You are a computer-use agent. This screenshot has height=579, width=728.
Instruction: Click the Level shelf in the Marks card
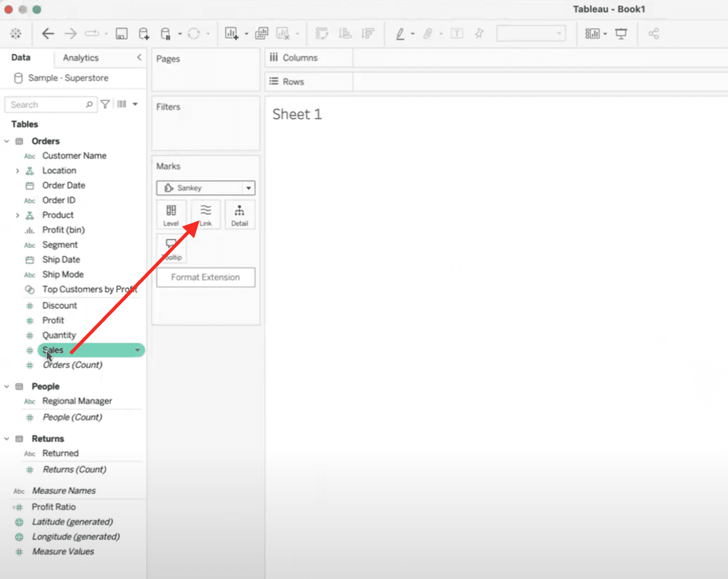(x=171, y=214)
